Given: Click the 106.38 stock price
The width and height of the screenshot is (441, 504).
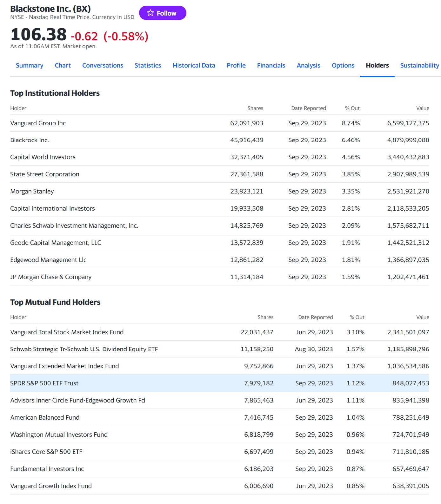Looking at the screenshot, I should coord(38,35).
